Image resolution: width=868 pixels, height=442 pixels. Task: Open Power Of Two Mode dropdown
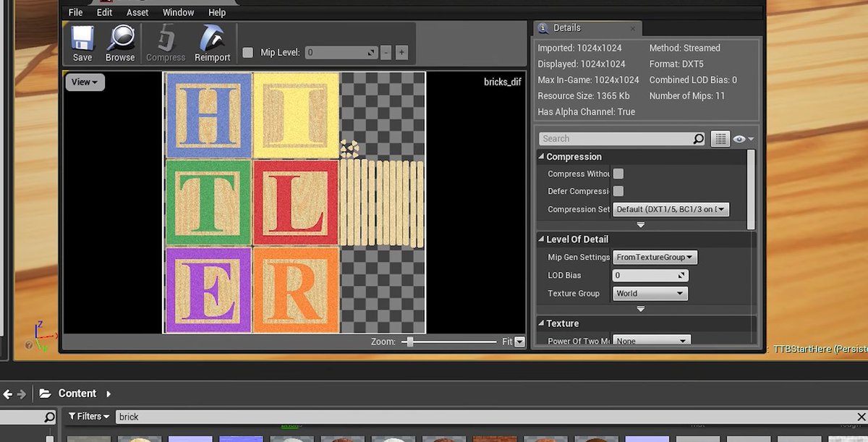[x=652, y=341]
